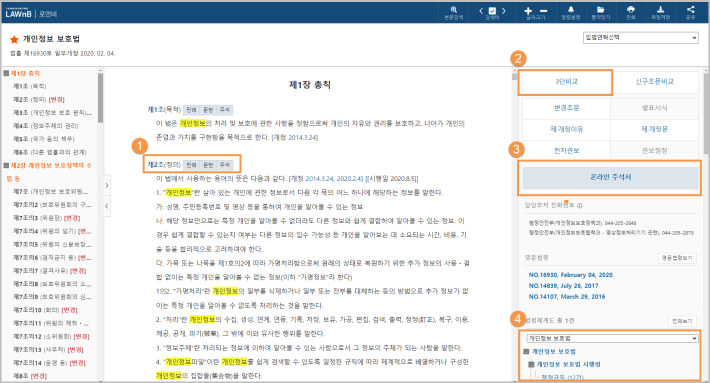
Task: Open the 3단비교 tab
Action: pyautogui.click(x=566, y=81)
